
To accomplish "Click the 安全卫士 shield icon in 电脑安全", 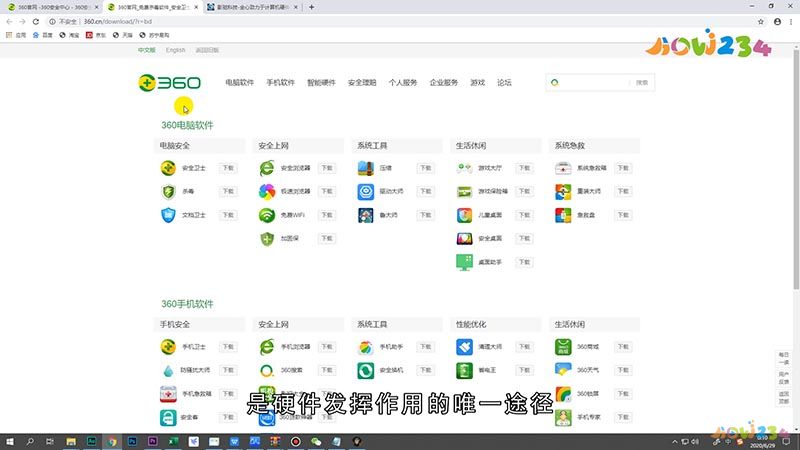I will [168, 168].
